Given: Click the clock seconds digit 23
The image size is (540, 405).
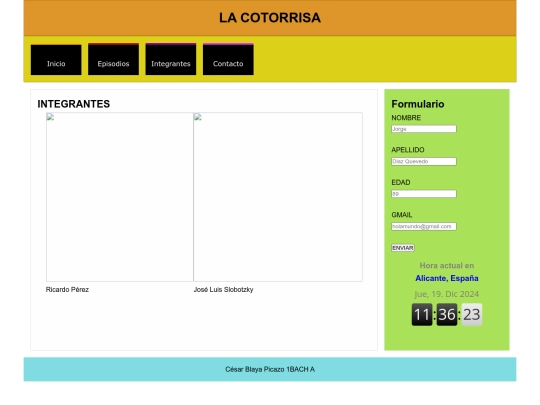Looking at the screenshot, I should pos(472,314).
